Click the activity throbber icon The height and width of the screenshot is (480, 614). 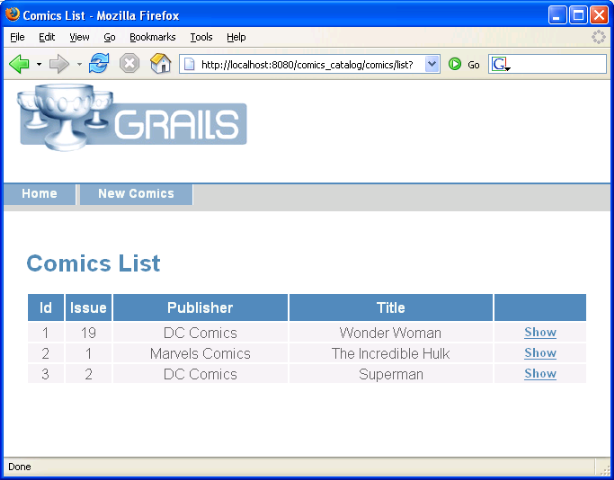tap(598, 37)
